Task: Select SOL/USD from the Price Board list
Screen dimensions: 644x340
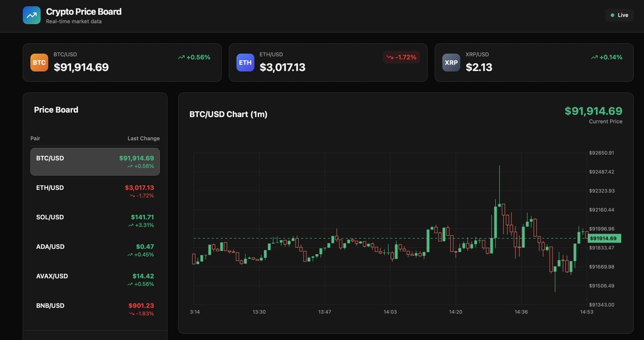Action: click(95, 220)
